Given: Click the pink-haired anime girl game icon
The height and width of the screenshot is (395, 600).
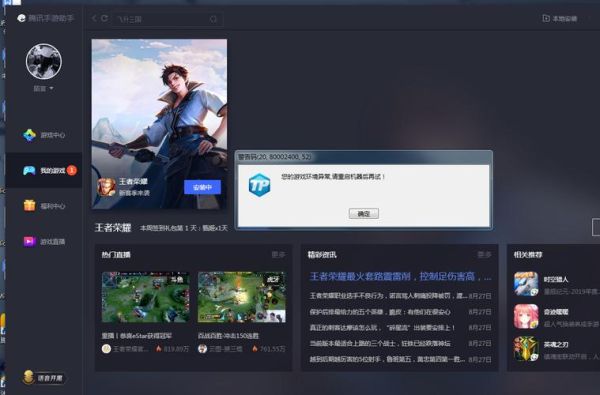Looking at the screenshot, I should [526, 317].
